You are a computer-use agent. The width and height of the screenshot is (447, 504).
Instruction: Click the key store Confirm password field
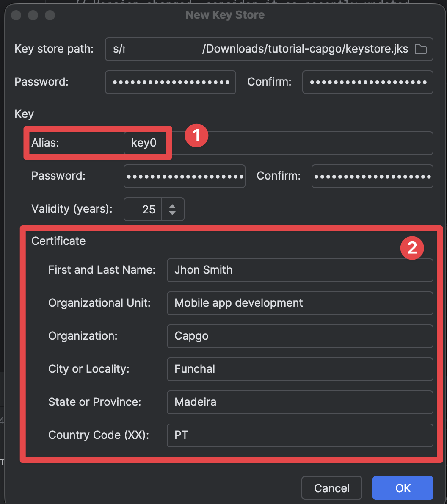click(367, 82)
